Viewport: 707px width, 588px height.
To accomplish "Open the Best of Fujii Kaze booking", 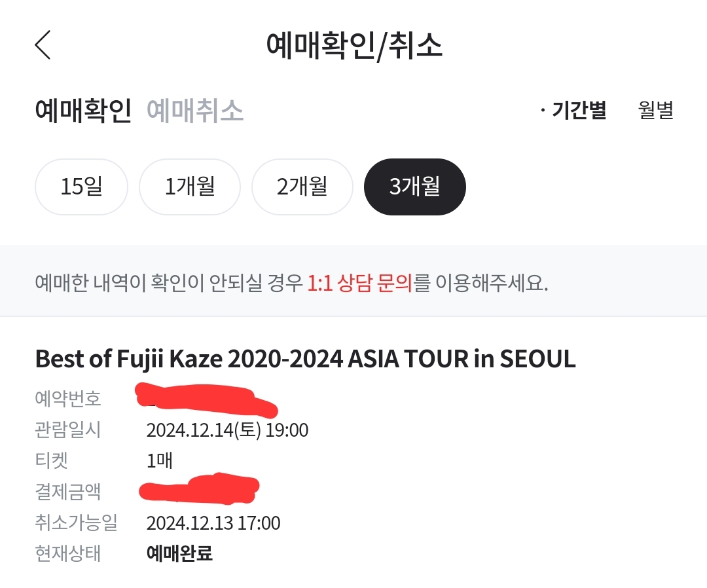I will tap(305, 359).
